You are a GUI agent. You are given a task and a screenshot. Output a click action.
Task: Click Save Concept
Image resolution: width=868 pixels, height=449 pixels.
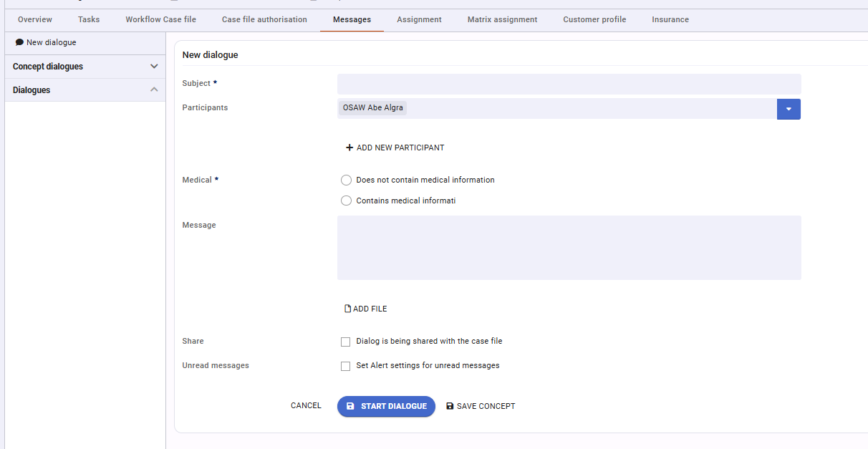[481, 406]
